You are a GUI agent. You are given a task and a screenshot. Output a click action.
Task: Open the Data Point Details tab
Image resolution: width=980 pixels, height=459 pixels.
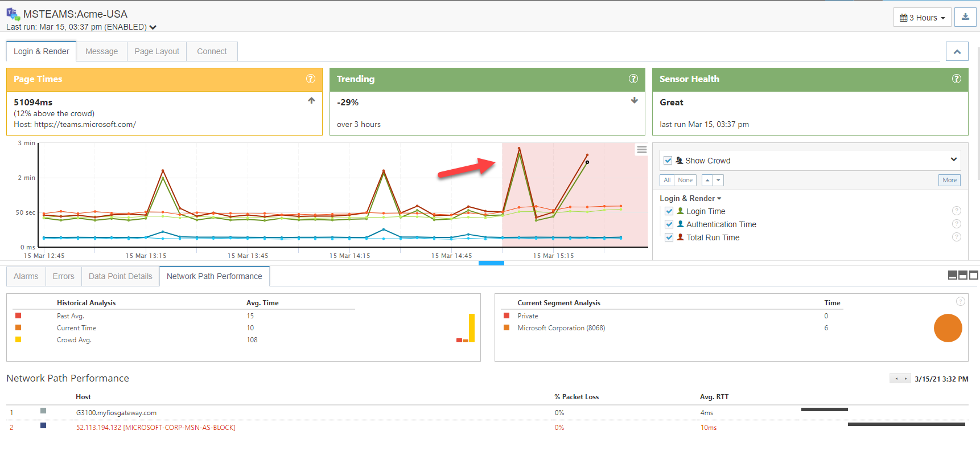(x=121, y=276)
